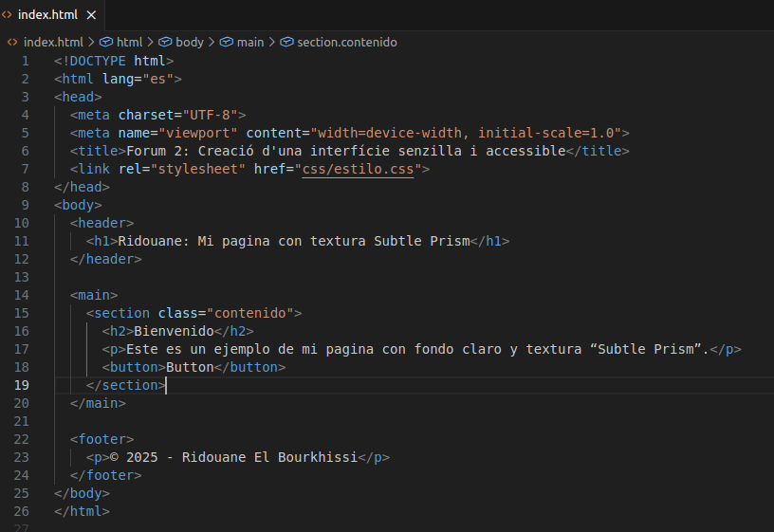
Task: Click the "UTF-8" charset value
Action: (218, 115)
